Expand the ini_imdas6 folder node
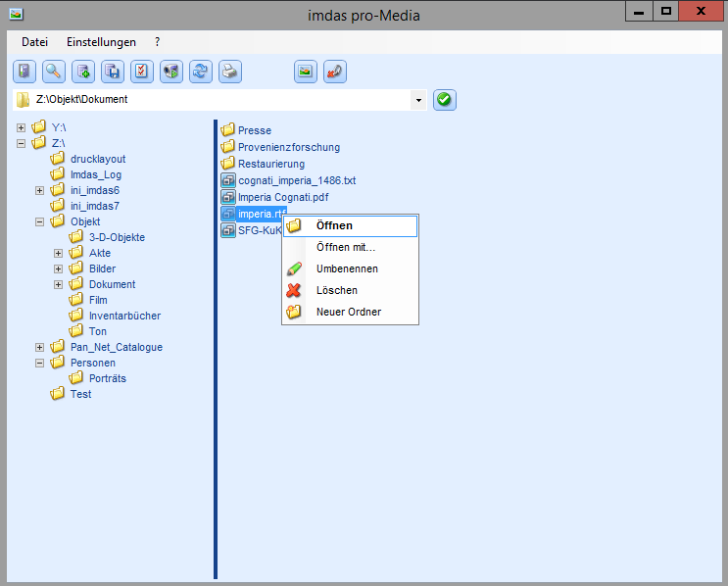Screen dimensions: 728x586 [39, 190]
